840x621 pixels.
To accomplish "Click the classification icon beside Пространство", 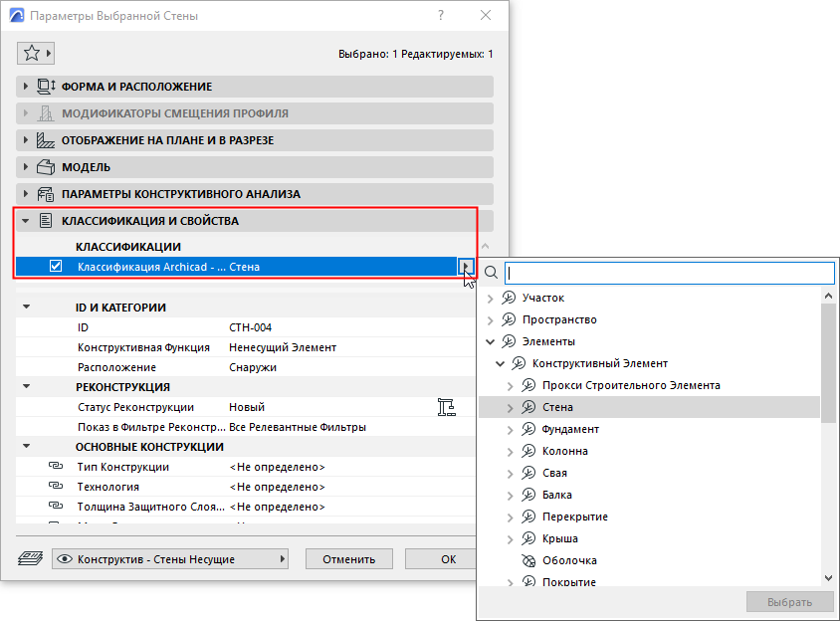I will (x=509, y=319).
